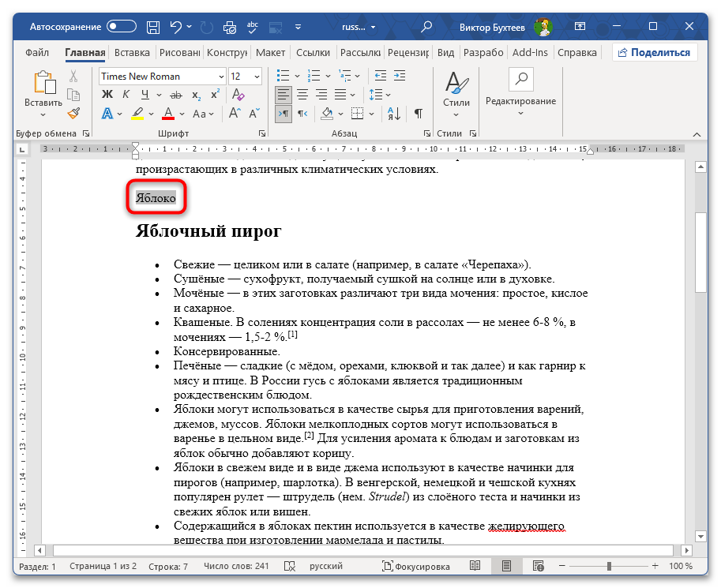This screenshot has height=588, width=721.
Task: Open the File tab
Action: pyautogui.click(x=37, y=53)
